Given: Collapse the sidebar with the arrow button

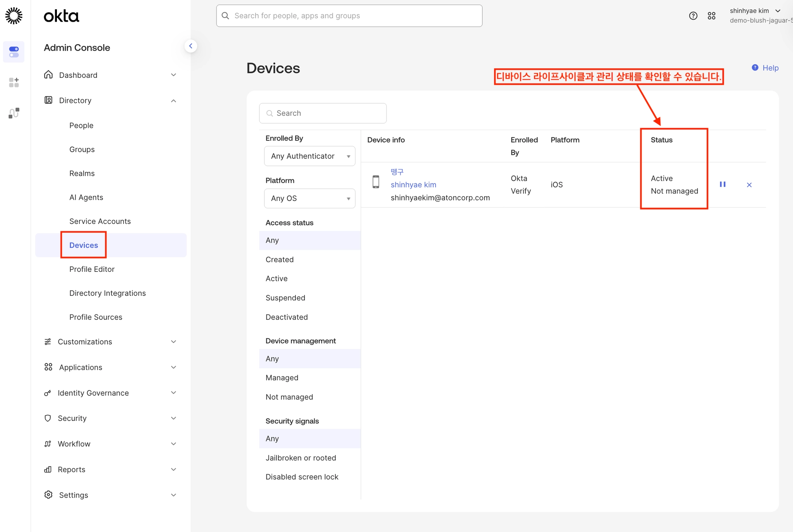Looking at the screenshot, I should click(191, 46).
